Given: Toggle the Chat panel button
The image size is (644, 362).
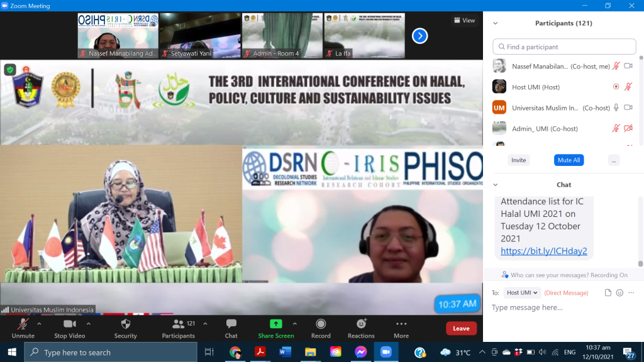Looking at the screenshot, I should pyautogui.click(x=231, y=327).
